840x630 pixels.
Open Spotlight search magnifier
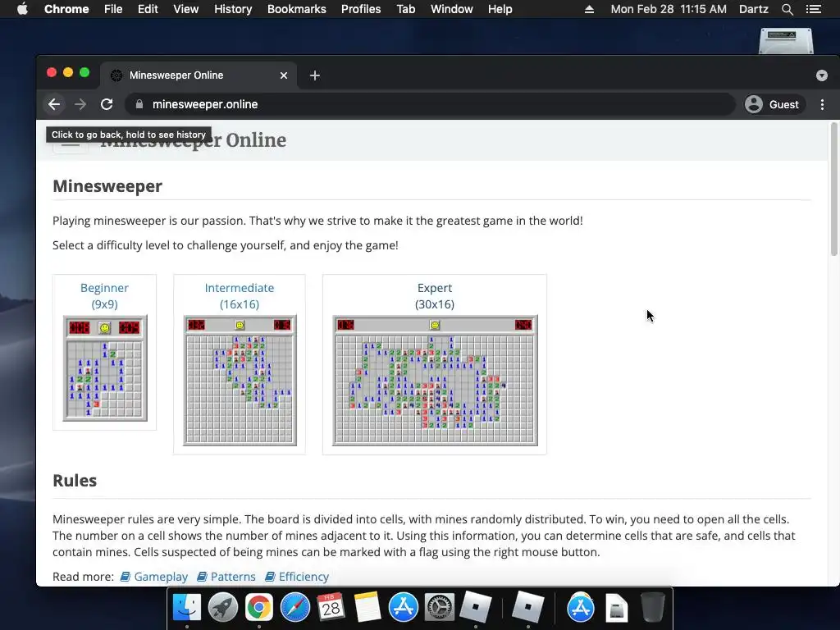pyautogui.click(x=787, y=9)
